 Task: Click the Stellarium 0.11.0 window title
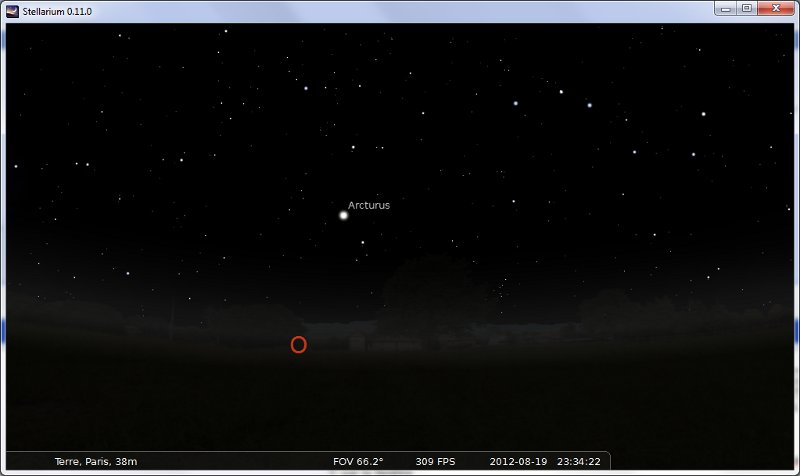[57, 11]
